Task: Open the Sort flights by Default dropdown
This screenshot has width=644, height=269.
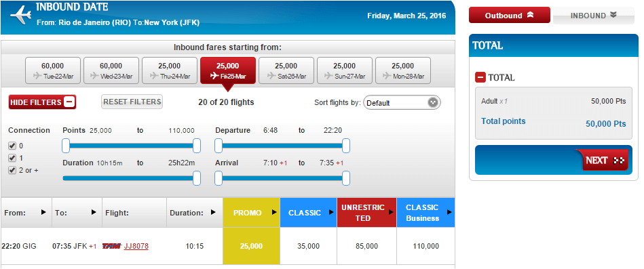Action: coord(402,103)
